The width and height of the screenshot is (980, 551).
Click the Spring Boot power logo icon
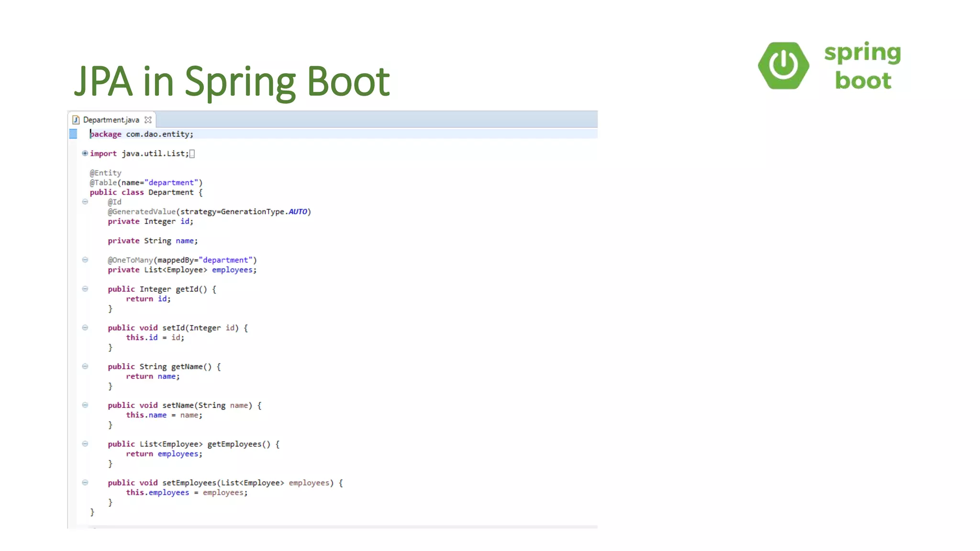(x=783, y=66)
